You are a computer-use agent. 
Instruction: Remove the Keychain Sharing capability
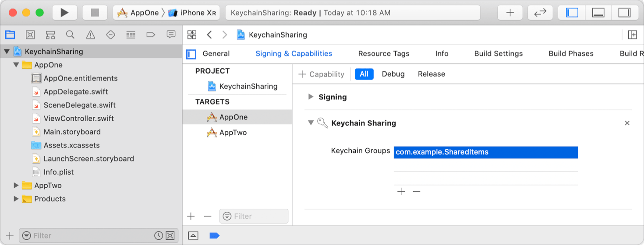point(627,123)
